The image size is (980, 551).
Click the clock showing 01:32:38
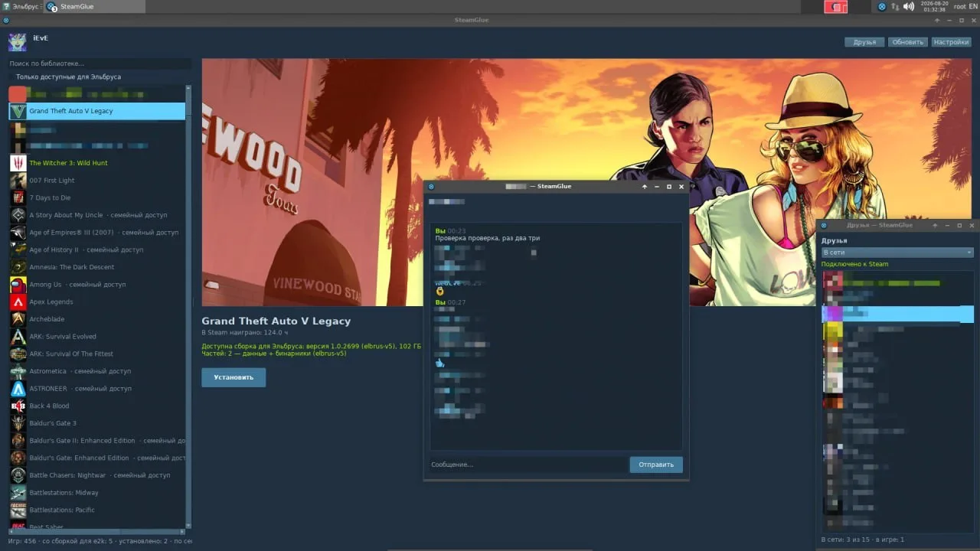point(934,7)
